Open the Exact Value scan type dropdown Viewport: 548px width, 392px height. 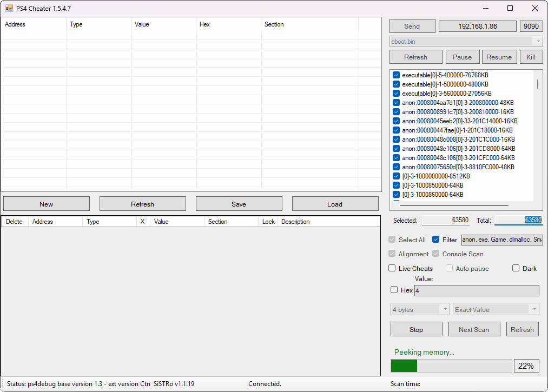tap(534, 309)
